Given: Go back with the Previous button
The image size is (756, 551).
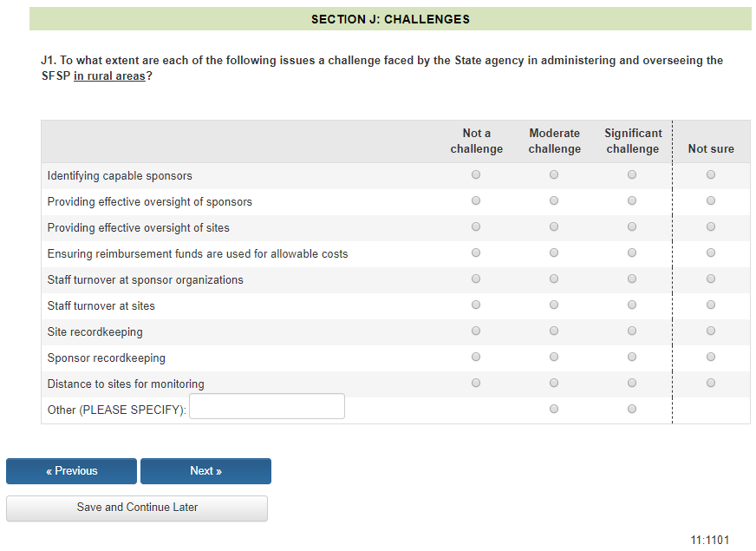Looking at the screenshot, I should tap(71, 471).
